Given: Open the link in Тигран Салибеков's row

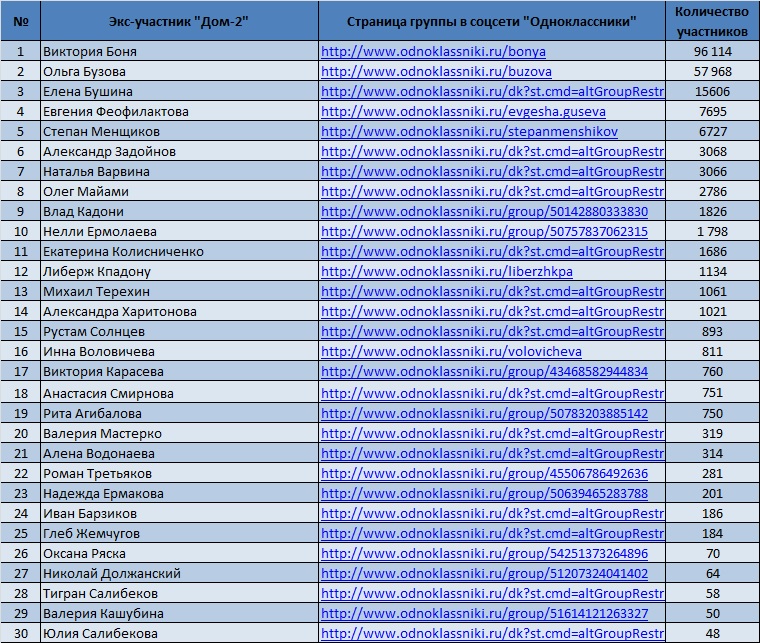Looking at the screenshot, I should coord(492,593).
